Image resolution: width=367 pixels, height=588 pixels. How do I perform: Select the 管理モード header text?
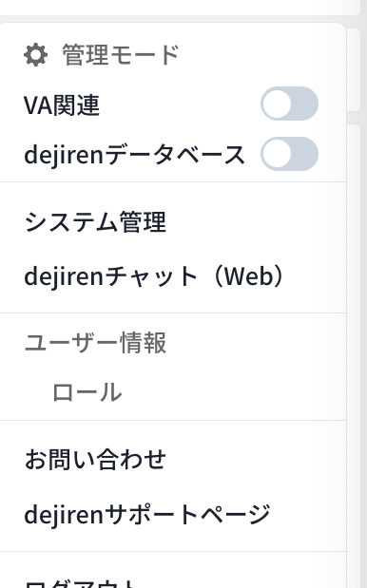[x=121, y=55]
